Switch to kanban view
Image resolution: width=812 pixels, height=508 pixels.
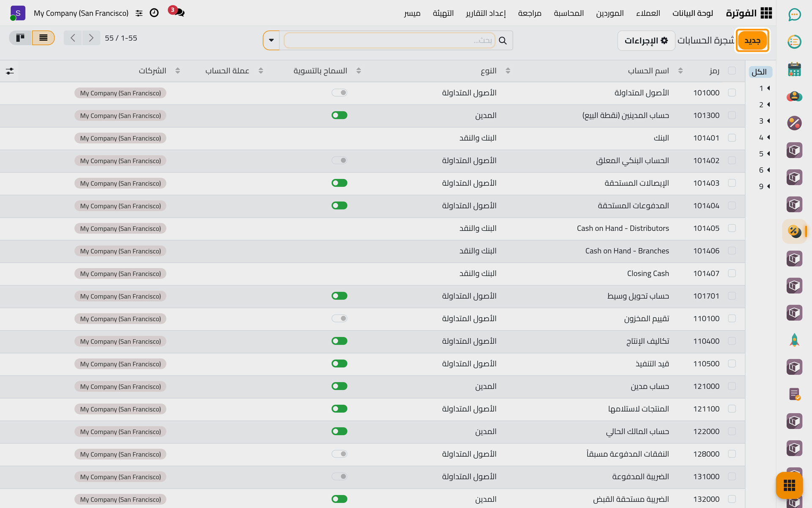point(20,38)
